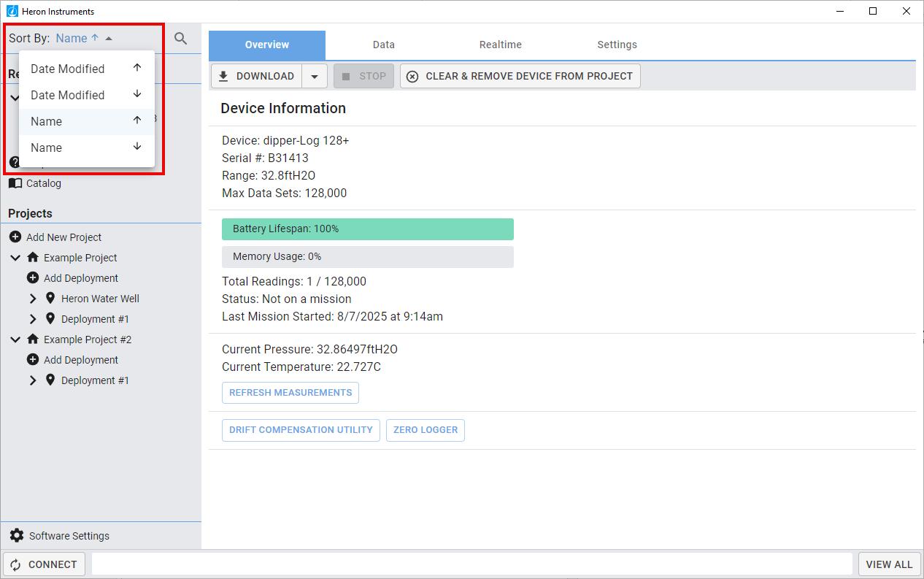Click the Sort By Name dropdown
Viewport: 924px width, 579px height.
click(x=84, y=39)
